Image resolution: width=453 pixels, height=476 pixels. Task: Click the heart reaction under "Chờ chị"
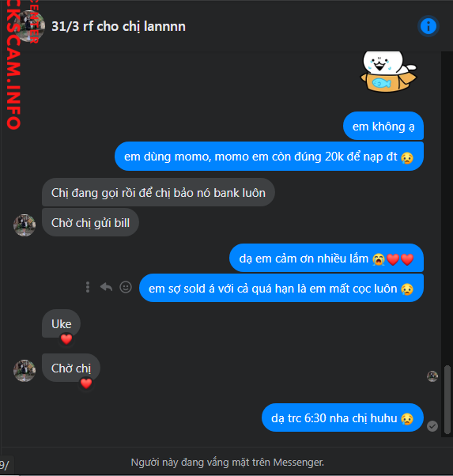click(86, 383)
